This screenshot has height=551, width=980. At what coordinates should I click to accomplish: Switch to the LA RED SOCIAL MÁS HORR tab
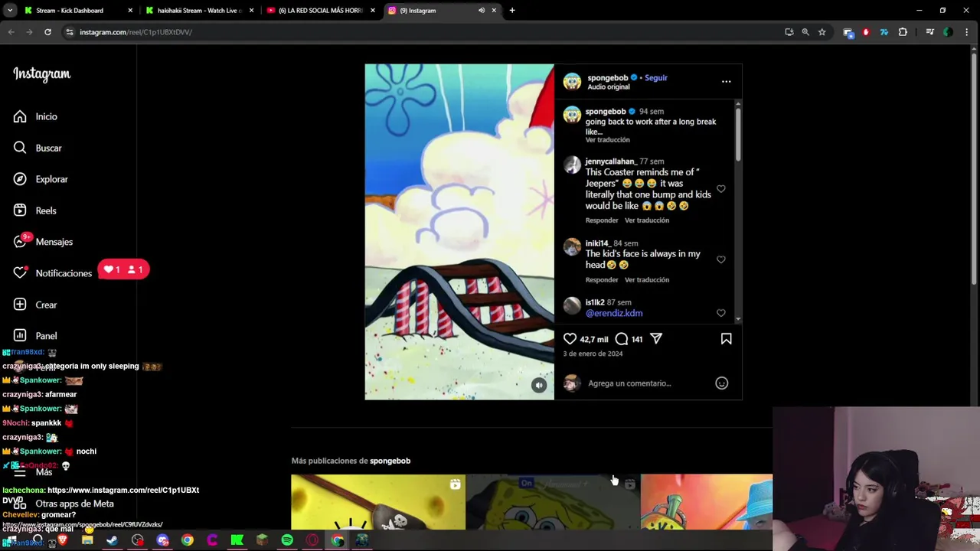320,11
